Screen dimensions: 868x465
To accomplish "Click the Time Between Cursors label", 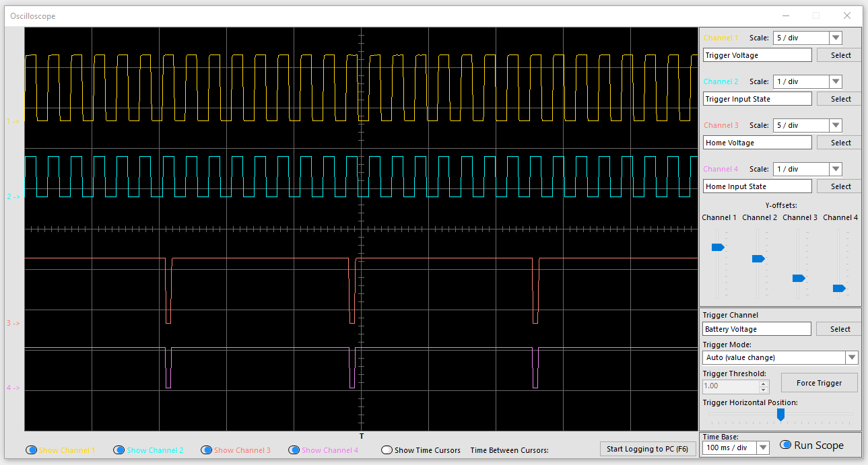I will (510, 450).
